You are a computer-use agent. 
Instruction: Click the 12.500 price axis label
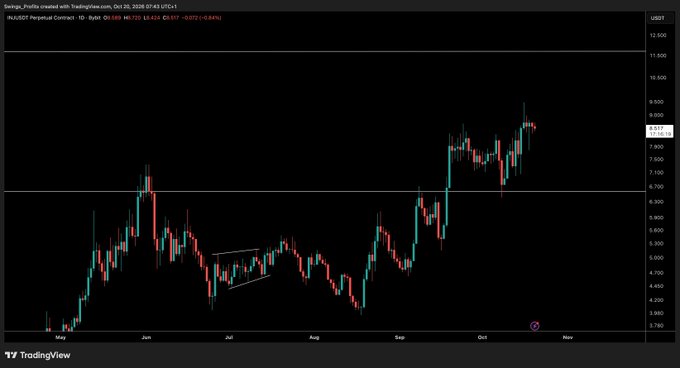tap(657, 35)
